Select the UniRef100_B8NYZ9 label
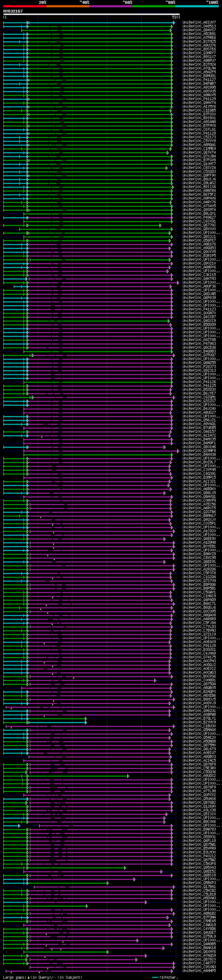The height and width of the screenshot is (980, 222). [x=199, y=554]
